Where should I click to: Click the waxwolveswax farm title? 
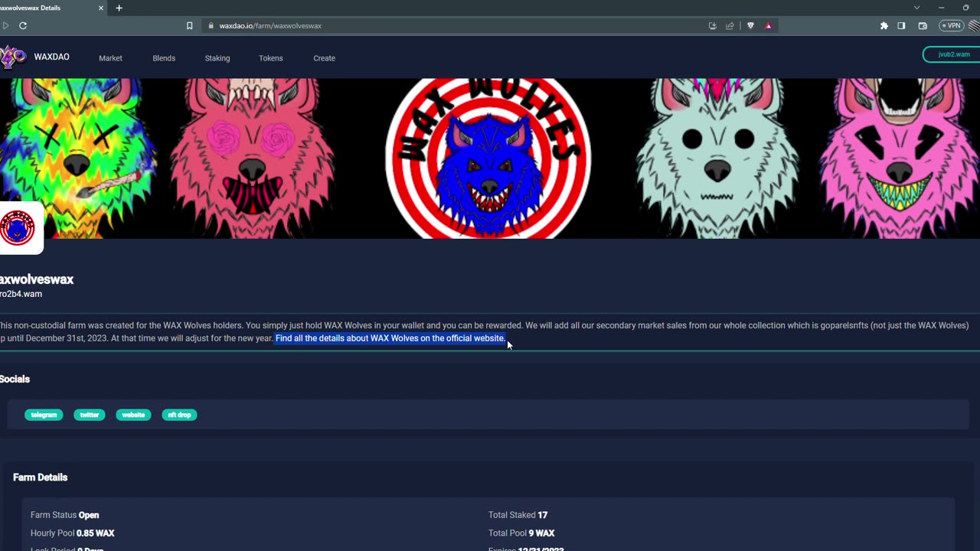coord(37,279)
